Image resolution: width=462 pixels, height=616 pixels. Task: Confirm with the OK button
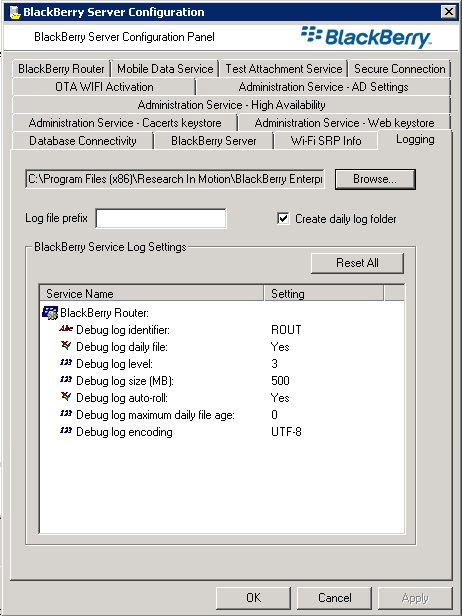(x=253, y=598)
